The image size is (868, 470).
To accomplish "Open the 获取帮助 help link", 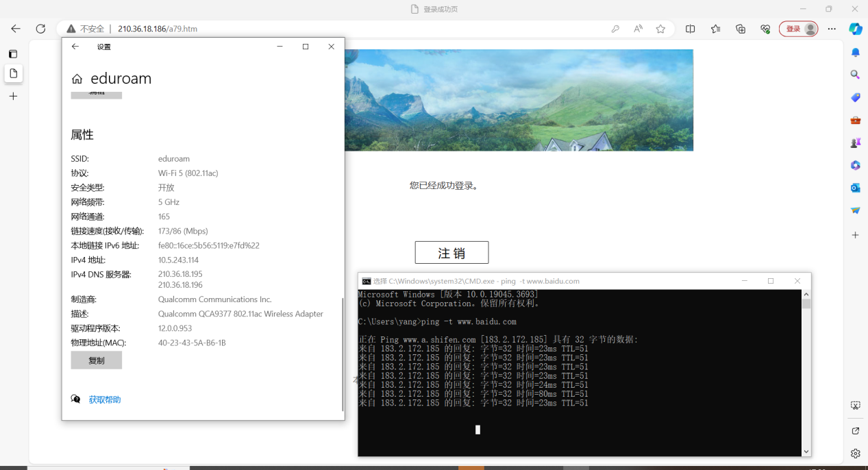I will click(x=104, y=399).
